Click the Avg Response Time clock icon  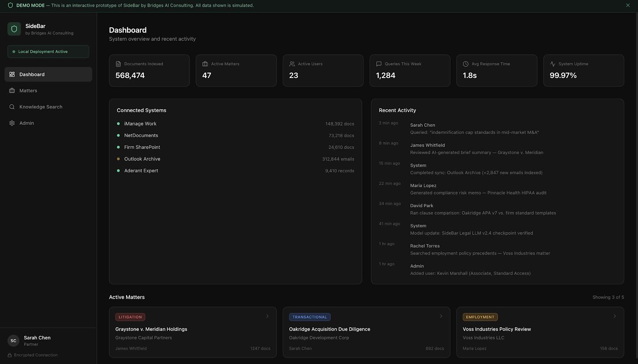[466, 64]
